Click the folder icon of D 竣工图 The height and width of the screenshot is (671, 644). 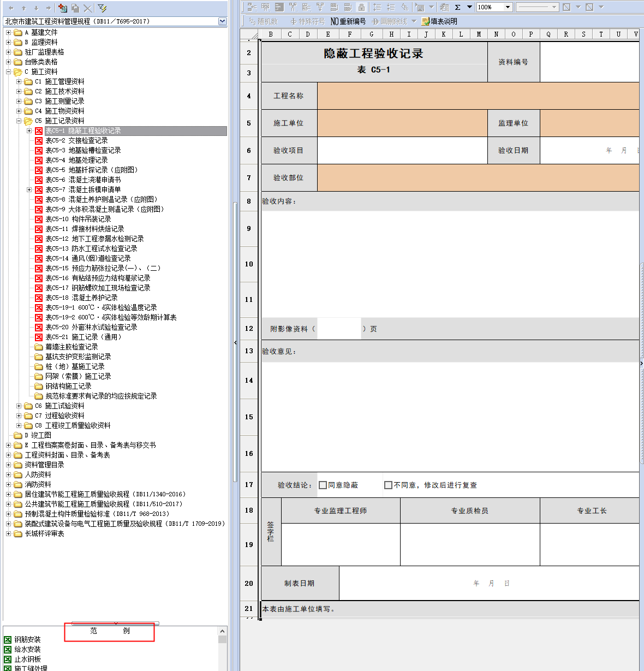[x=18, y=436]
